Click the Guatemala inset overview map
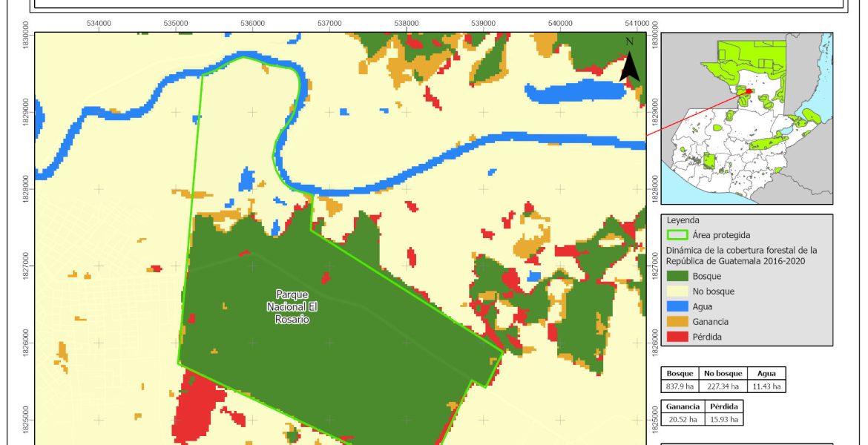The height and width of the screenshot is (445, 868). click(746, 119)
